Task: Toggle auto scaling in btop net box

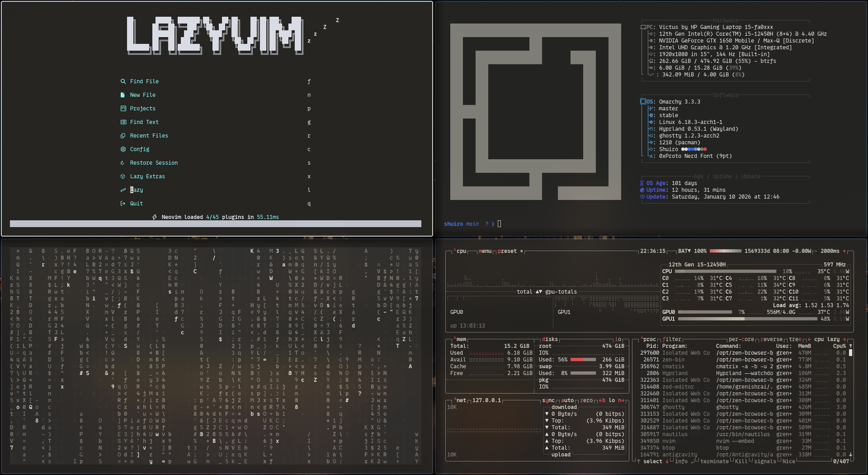Action: tap(567, 400)
